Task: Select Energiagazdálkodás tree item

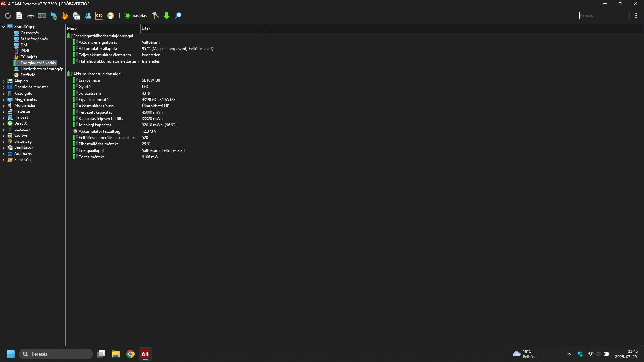Action: (x=35, y=63)
